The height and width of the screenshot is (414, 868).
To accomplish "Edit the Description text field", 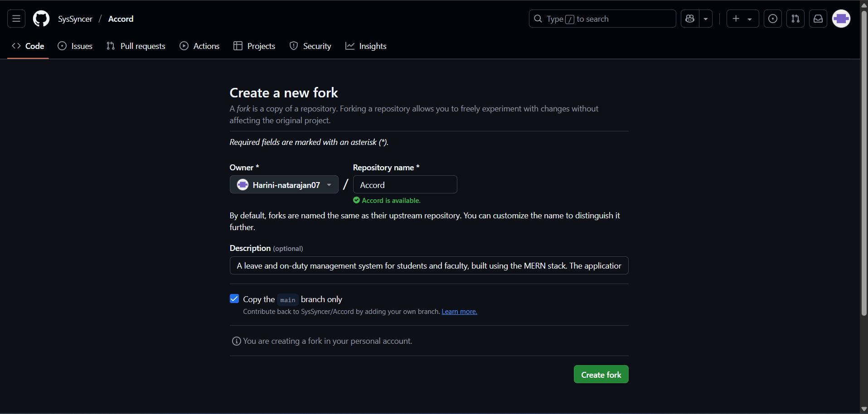I will (x=429, y=265).
